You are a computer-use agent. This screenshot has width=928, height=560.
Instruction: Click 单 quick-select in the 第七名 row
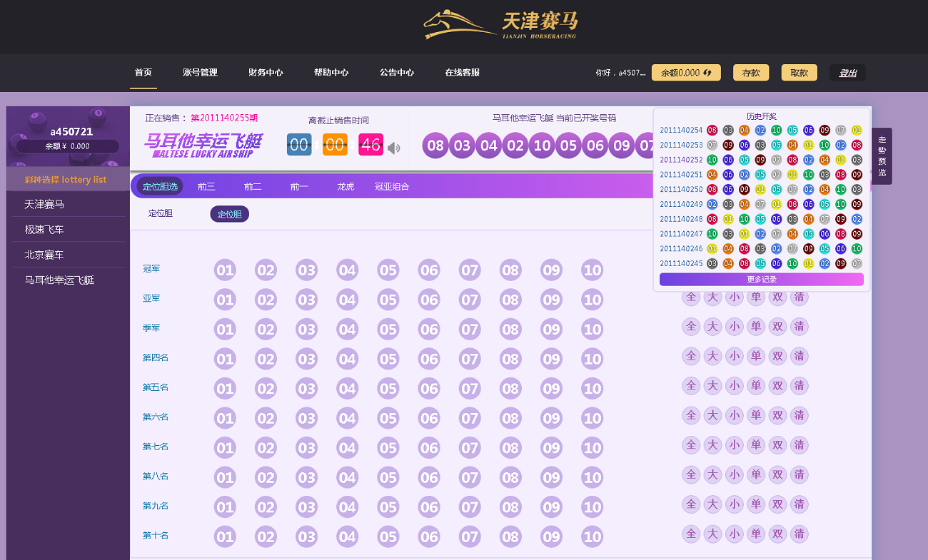pos(755,445)
